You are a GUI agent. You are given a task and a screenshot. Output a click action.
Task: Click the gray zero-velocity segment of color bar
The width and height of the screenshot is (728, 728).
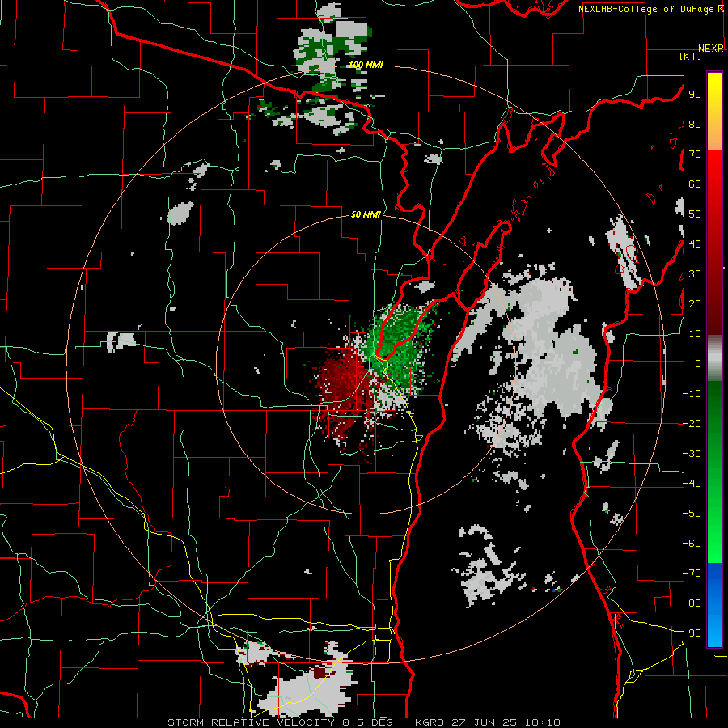tap(714, 358)
